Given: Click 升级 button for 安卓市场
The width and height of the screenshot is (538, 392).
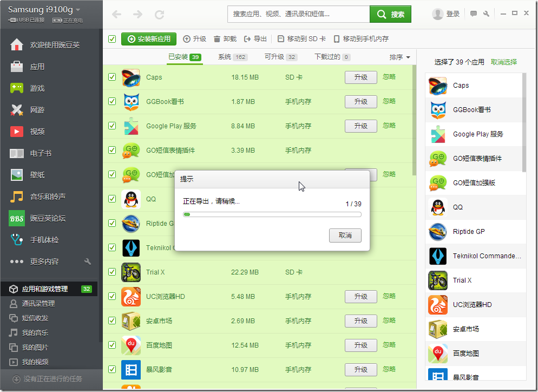Looking at the screenshot, I should [x=360, y=321].
